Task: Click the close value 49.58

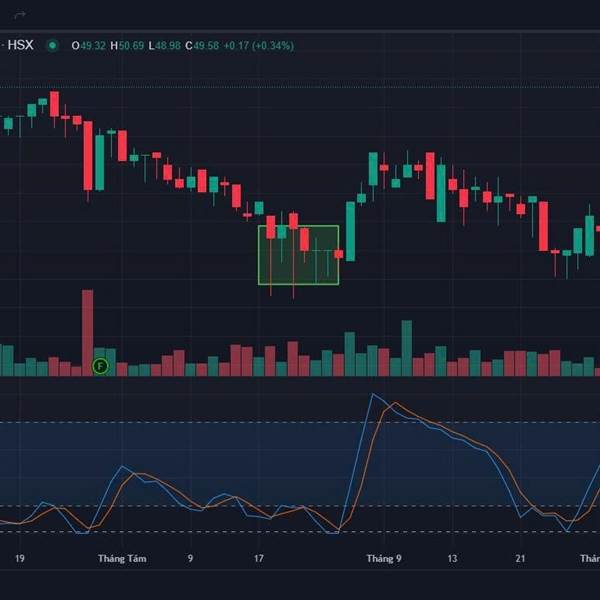Action: coord(206,46)
